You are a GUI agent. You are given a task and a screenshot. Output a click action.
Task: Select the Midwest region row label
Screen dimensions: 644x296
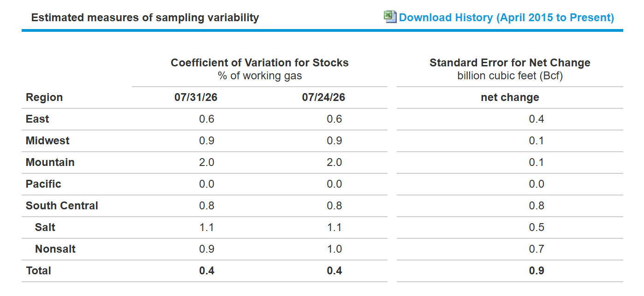(x=48, y=141)
